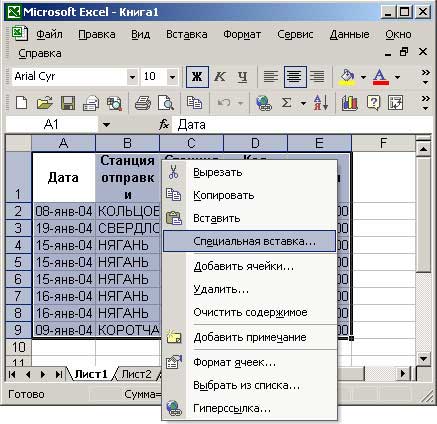437x424 pixels.
Task: Click the AutoSum sigma icon
Action: 286,103
